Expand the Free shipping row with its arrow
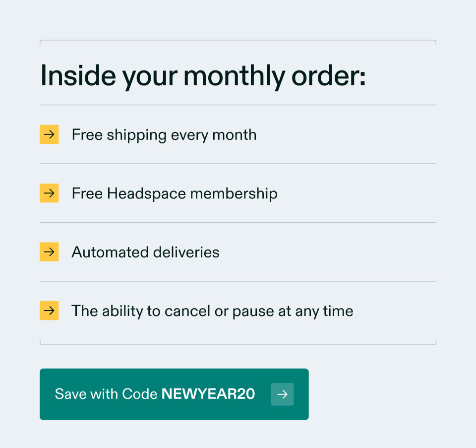This screenshot has height=448, width=476. point(49,134)
